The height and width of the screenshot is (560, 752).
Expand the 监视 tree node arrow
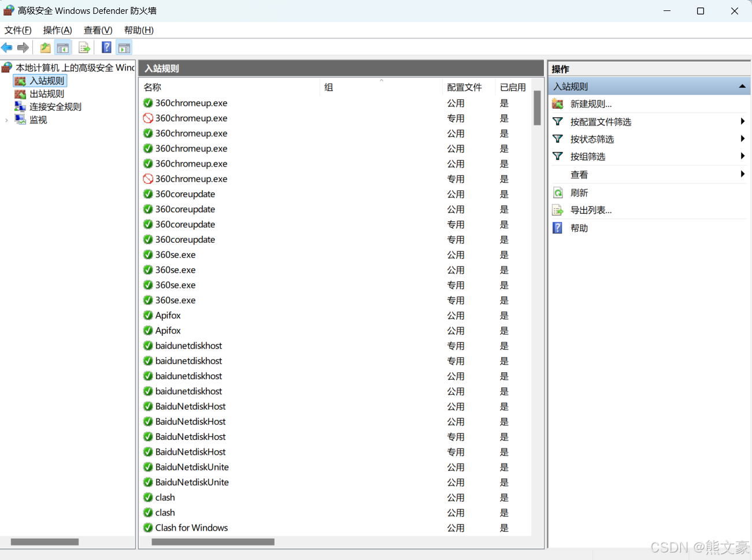point(6,120)
